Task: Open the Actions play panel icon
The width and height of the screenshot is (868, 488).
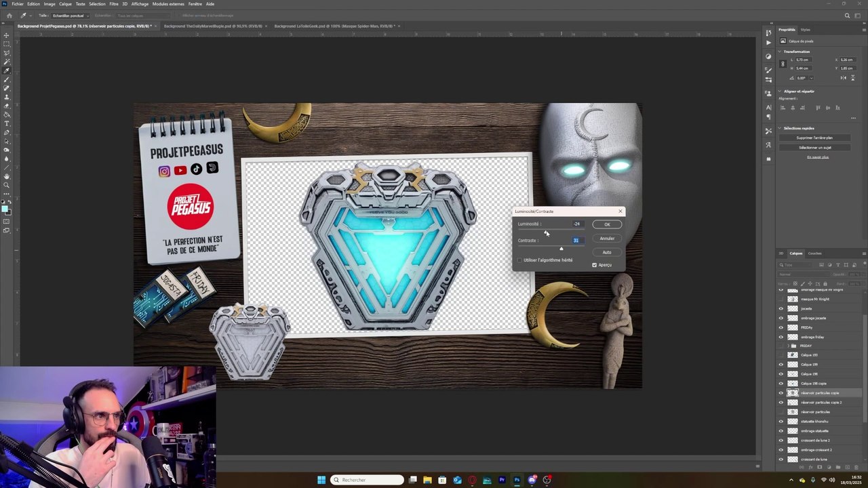Action: coord(768,43)
